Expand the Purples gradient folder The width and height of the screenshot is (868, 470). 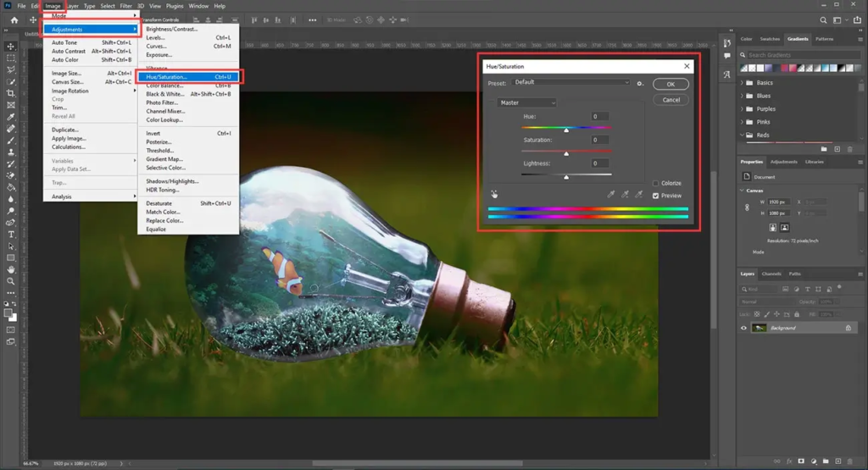tap(742, 109)
